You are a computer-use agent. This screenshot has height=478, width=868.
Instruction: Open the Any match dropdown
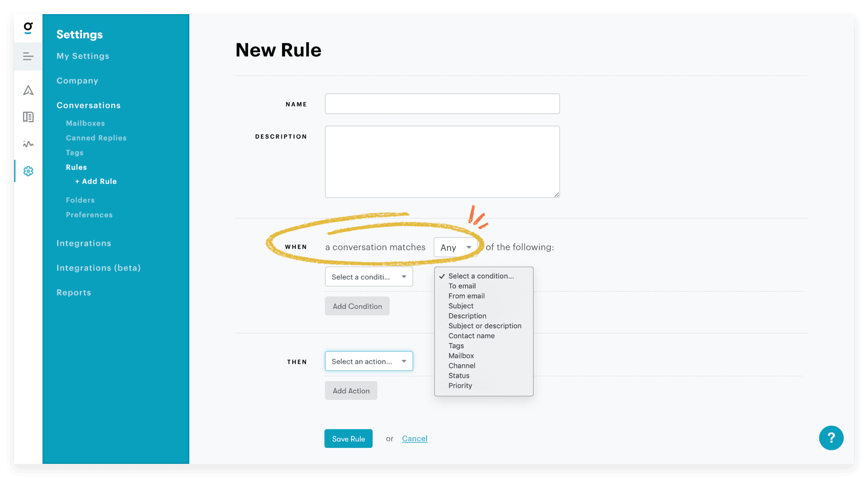456,247
